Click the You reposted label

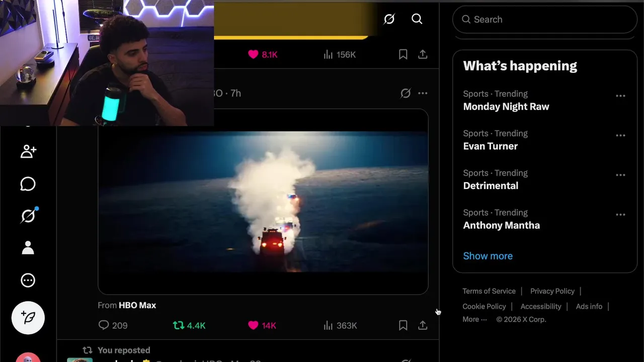(124, 350)
